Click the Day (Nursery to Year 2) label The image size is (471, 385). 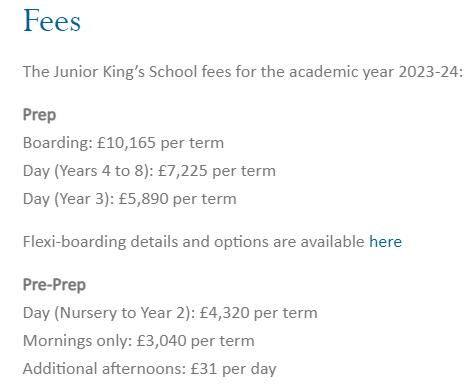109,313
